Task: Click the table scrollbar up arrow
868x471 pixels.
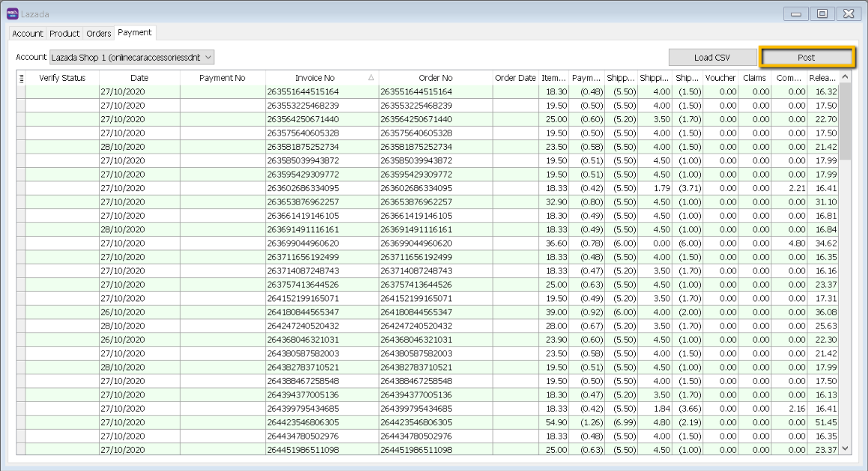Action: 846,77
